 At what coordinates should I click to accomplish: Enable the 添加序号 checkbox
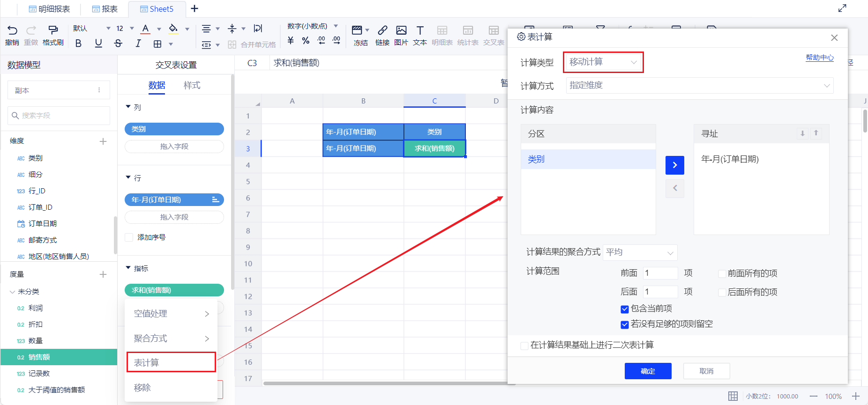(x=129, y=237)
